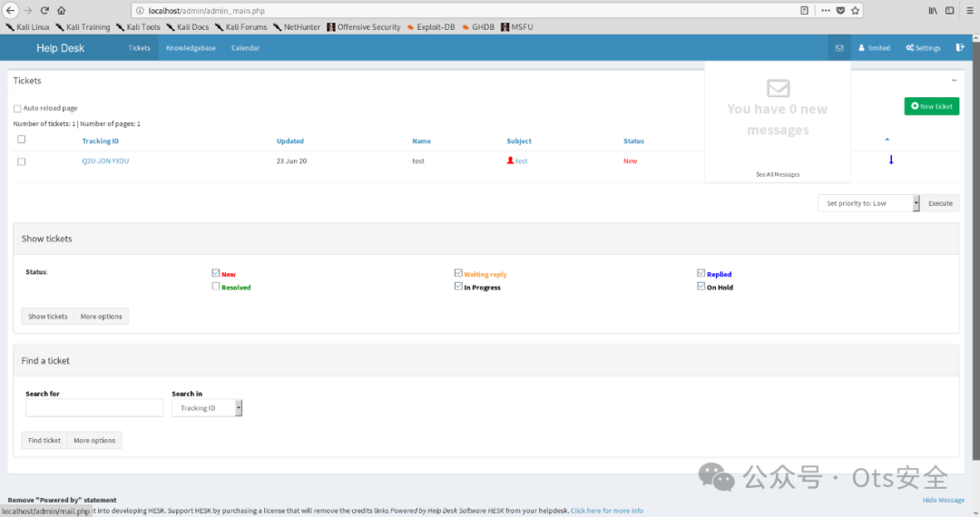This screenshot has height=517, width=980.
Task: Click the logout icon in header
Action: click(x=960, y=47)
